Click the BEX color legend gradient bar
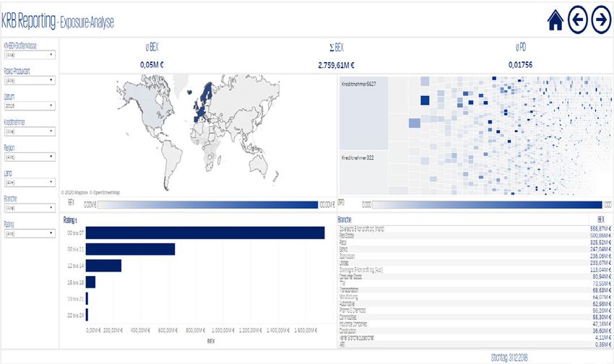 (208, 204)
